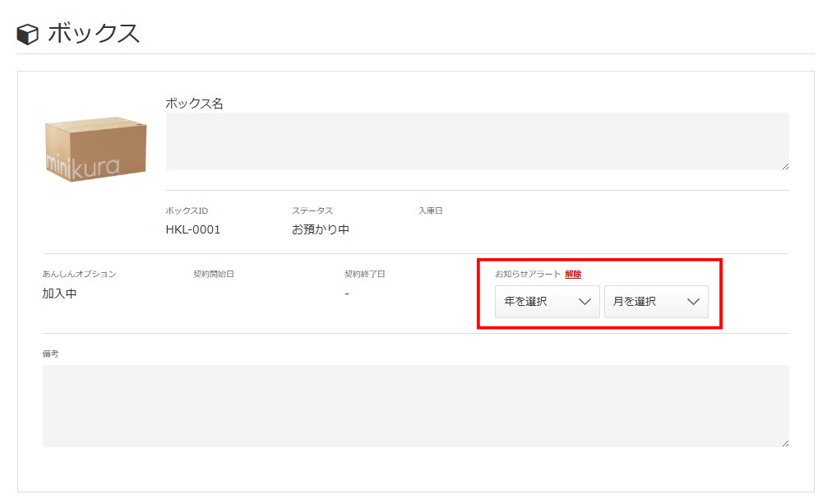The height and width of the screenshot is (504, 832).
Task: Click the 契約終了日 label
Action: (x=364, y=275)
